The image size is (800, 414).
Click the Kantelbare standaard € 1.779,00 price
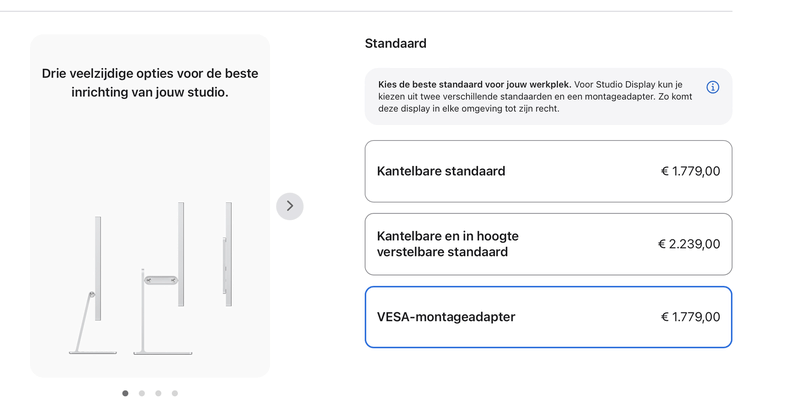(x=690, y=171)
